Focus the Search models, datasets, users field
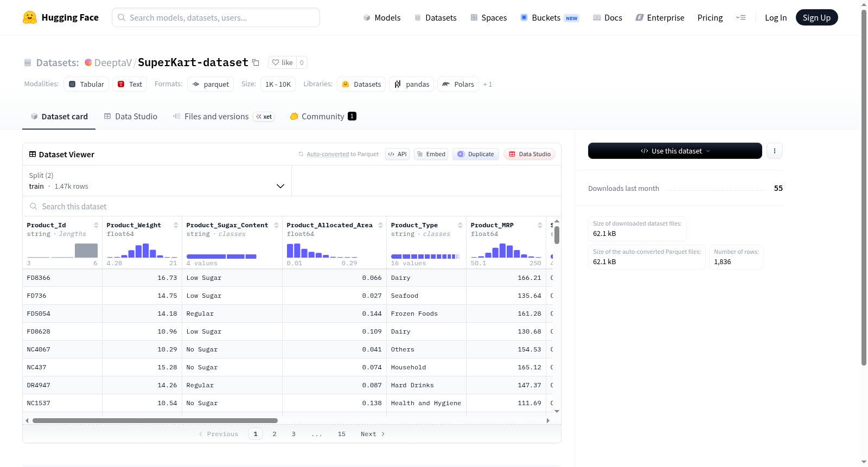This screenshot has width=868, height=467. pyautogui.click(x=216, y=17)
